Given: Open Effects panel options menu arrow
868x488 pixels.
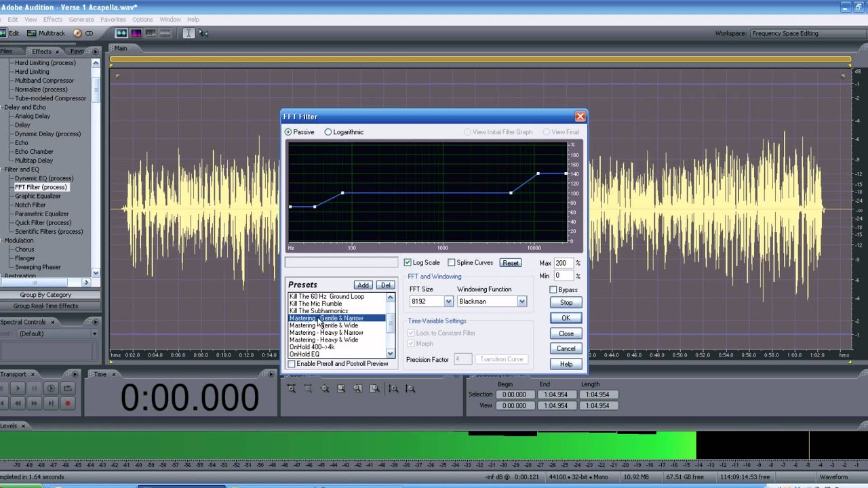Looking at the screenshot, I should point(95,52).
